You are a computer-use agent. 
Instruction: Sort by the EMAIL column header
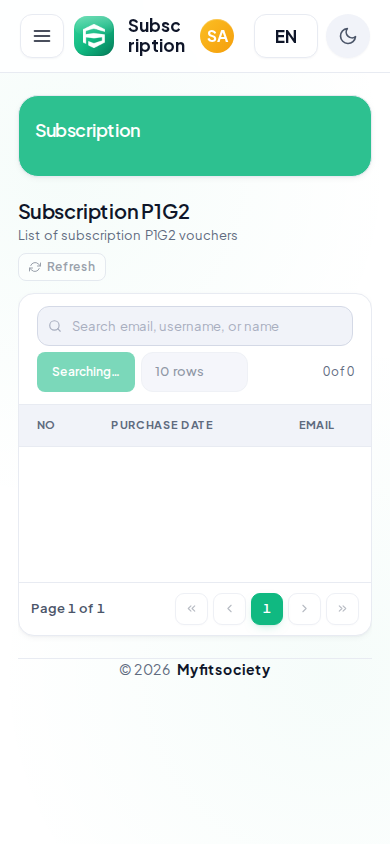pyautogui.click(x=316, y=425)
